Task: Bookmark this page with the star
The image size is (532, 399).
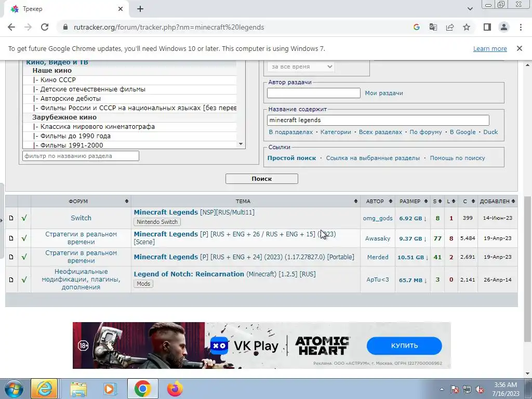Action: coord(467,27)
